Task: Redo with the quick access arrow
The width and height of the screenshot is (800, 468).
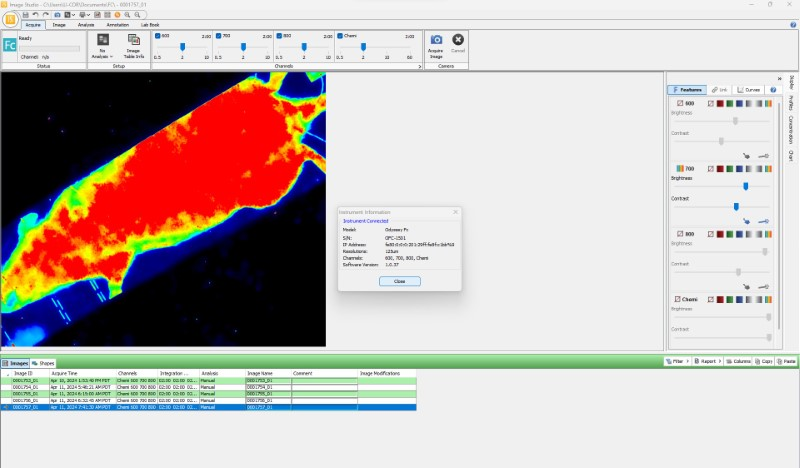Action: tap(45, 15)
